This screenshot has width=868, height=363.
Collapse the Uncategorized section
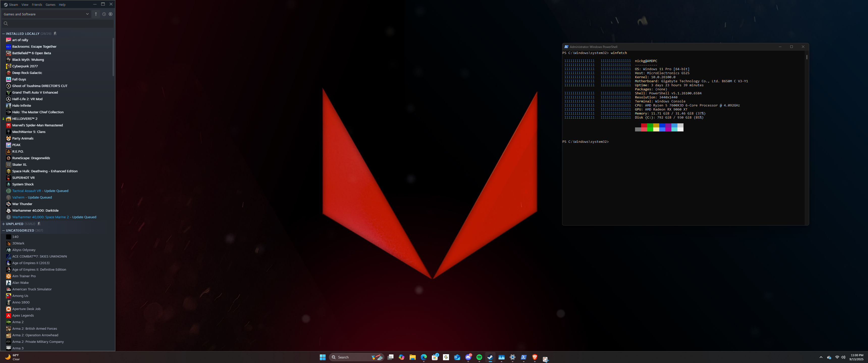[3, 231]
